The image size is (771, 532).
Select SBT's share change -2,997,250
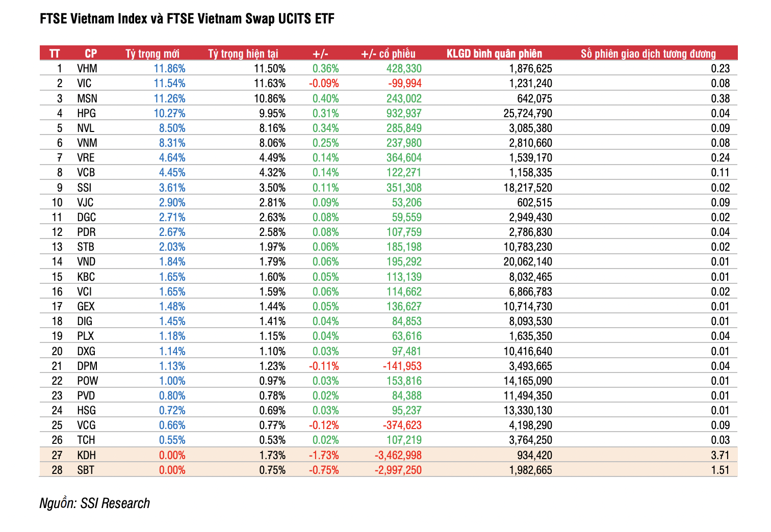click(x=398, y=470)
